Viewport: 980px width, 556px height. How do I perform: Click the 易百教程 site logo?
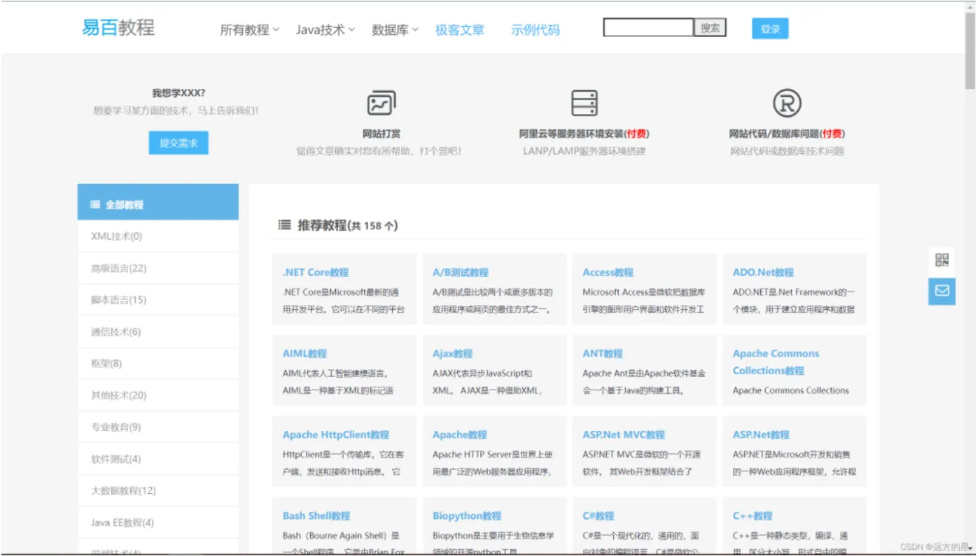click(x=118, y=28)
